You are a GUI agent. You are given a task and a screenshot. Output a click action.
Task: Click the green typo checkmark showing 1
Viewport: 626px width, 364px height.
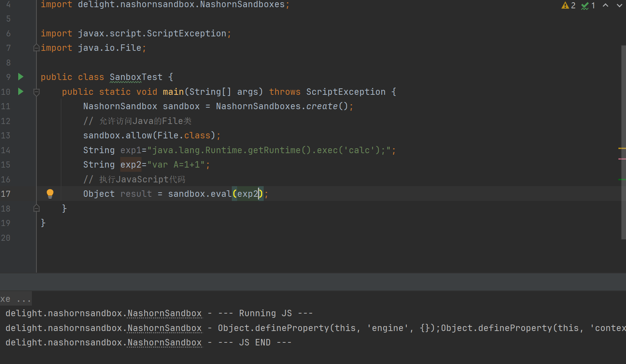pyautogui.click(x=588, y=5)
